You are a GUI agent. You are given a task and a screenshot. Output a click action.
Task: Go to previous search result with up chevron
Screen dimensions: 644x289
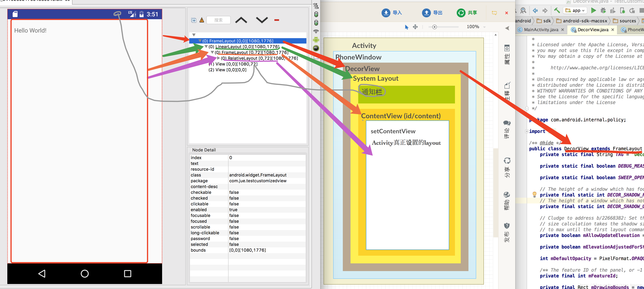241,20
